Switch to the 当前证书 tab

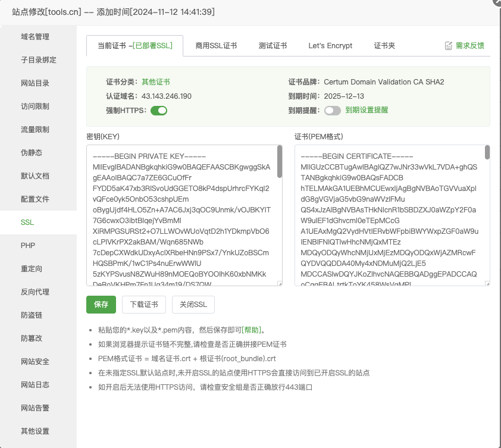(x=134, y=46)
